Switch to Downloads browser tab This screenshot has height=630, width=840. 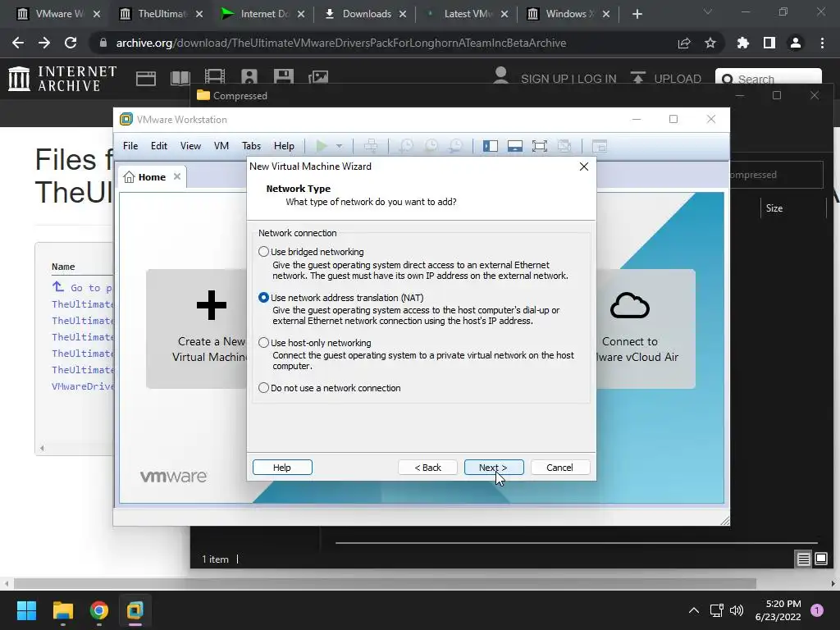pos(367,14)
